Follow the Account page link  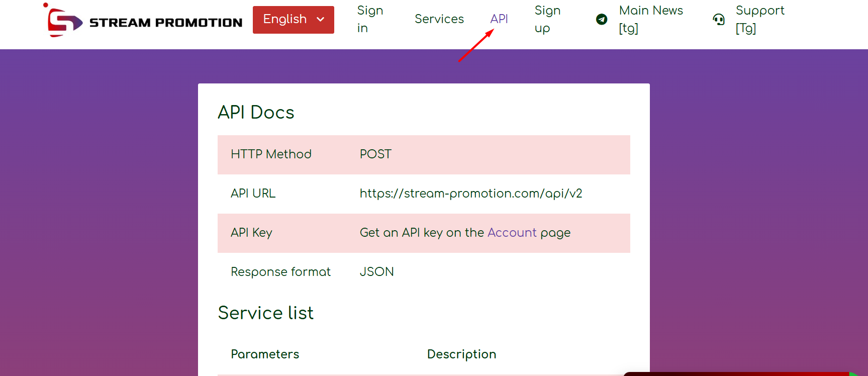(512, 233)
